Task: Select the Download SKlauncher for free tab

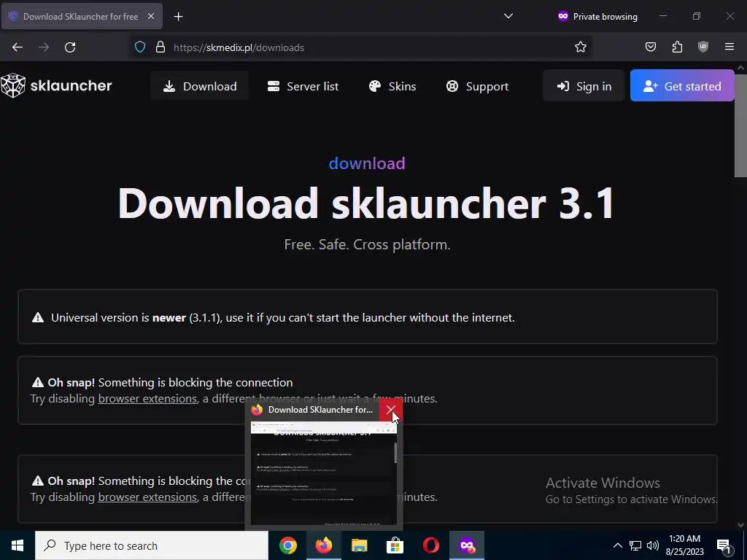Action: pyautogui.click(x=82, y=16)
